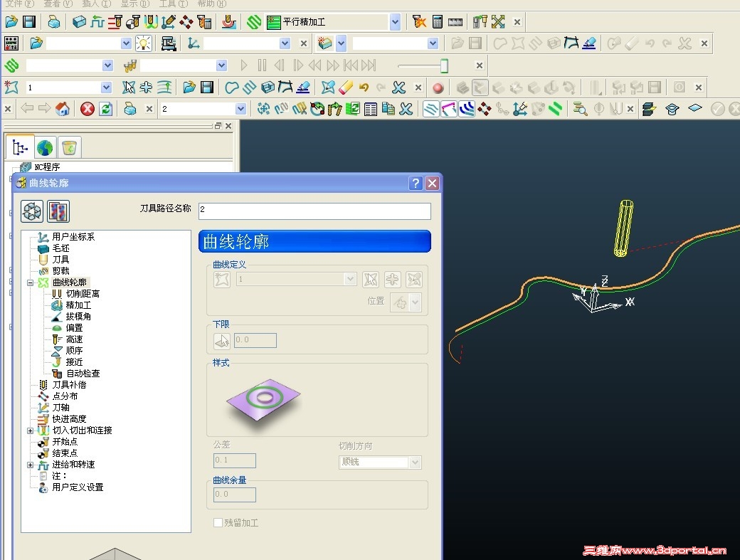Collapse the 曲线轮廓 tree node
This screenshot has width=740, height=560.
tap(30, 282)
